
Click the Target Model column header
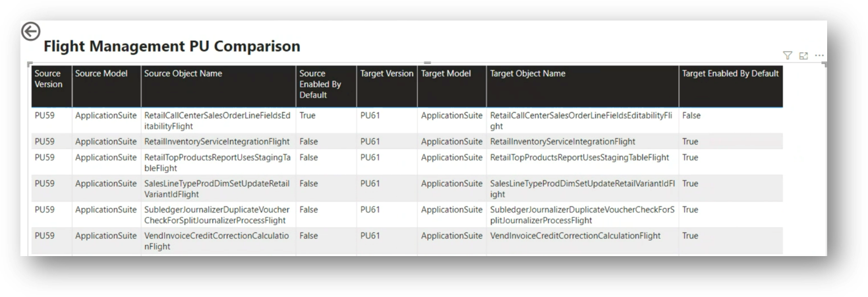446,74
